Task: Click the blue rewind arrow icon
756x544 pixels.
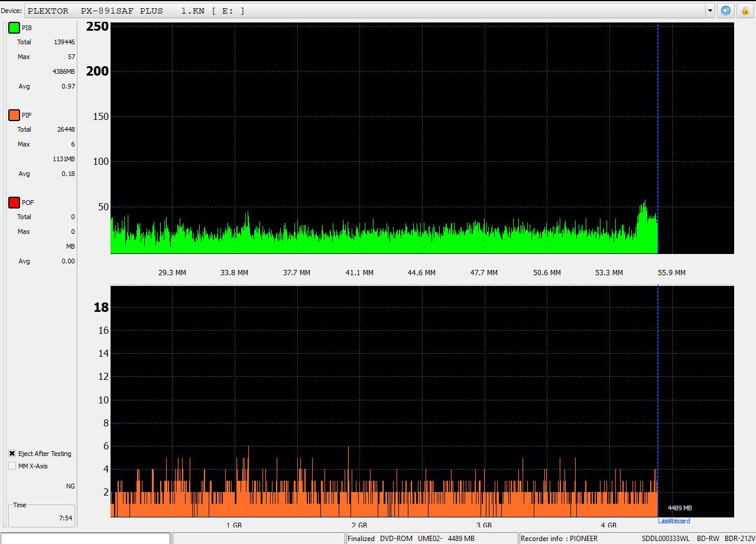Action: (x=726, y=11)
